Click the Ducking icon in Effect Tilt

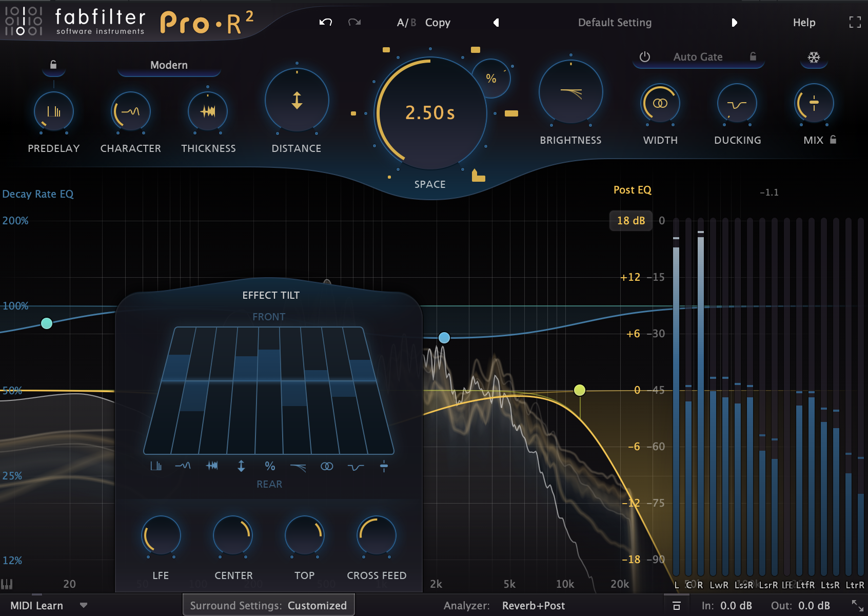[x=356, y=467]
